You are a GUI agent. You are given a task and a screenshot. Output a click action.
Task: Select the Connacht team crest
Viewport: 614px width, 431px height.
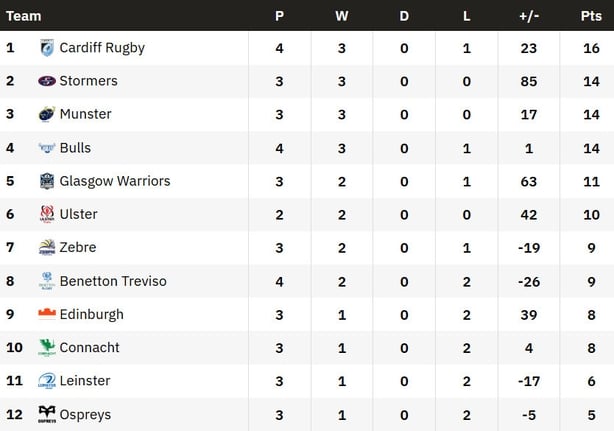pyautogui.click(x=46, y=348)
